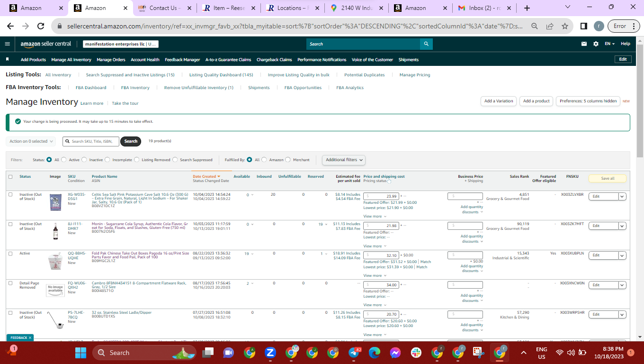644x364 pixels.
Task: Go to Account Health in the navigation bar
Action: (x=145, y=60)
